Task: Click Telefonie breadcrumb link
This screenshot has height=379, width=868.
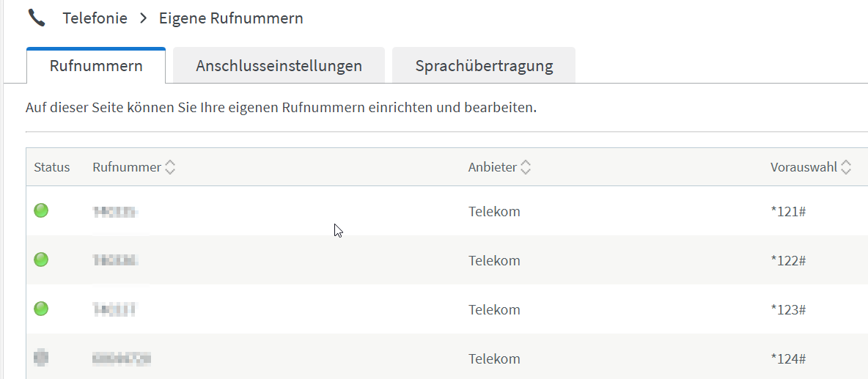Action: point(95,18)
